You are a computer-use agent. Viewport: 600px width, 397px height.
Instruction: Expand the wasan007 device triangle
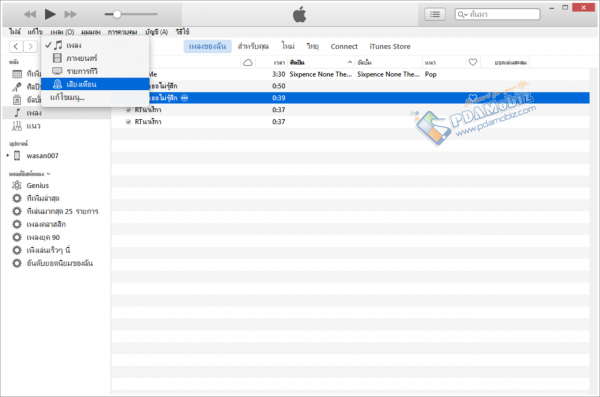(x=8, y=155)
